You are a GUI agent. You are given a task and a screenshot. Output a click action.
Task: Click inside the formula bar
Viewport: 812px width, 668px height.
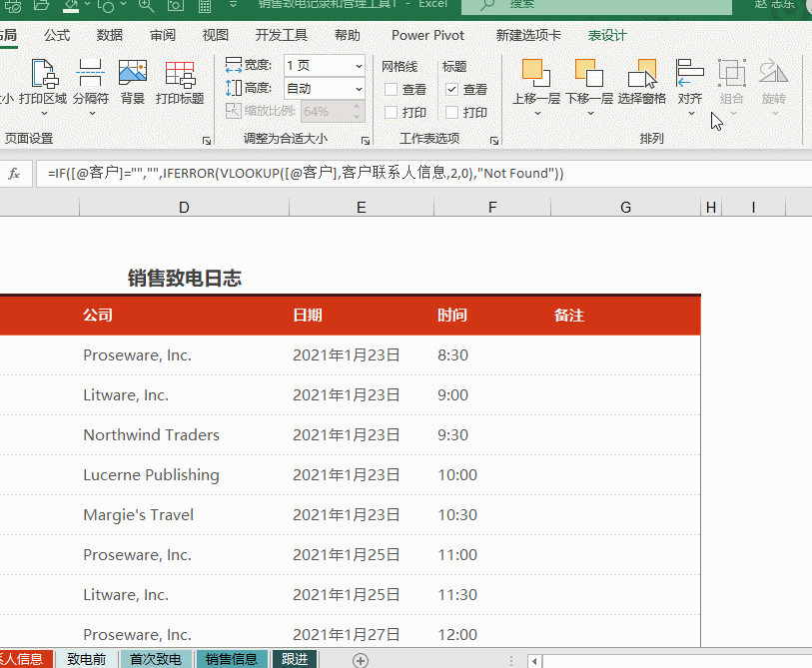point(422,174)
